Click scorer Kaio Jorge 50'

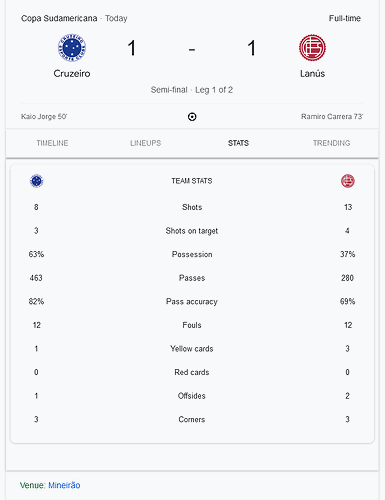pos(44,116)
